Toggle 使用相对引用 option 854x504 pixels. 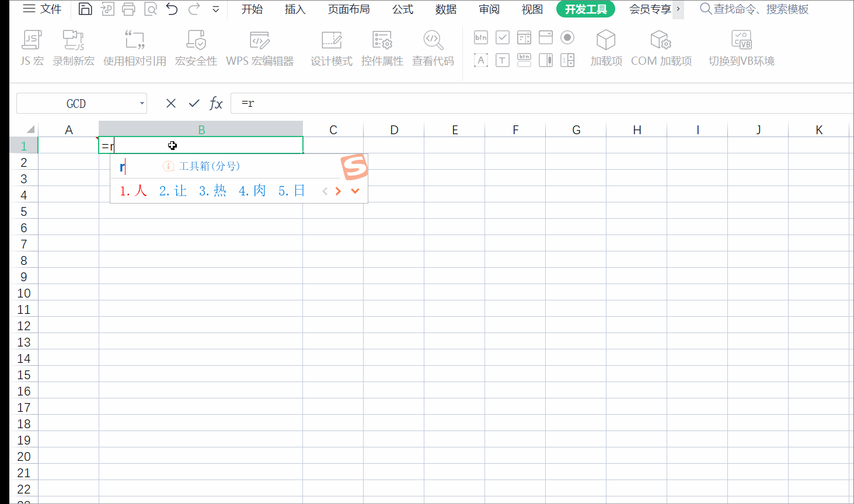click(135, 48)
